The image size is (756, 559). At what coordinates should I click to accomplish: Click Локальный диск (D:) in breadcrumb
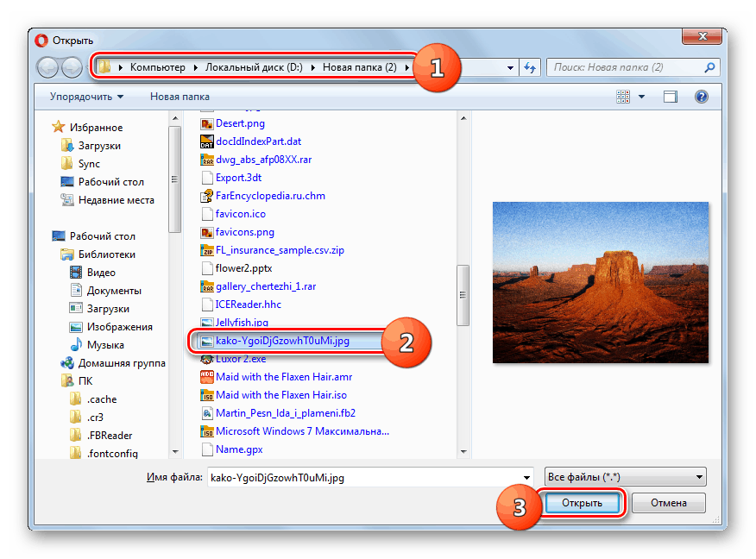coord(254,67)
